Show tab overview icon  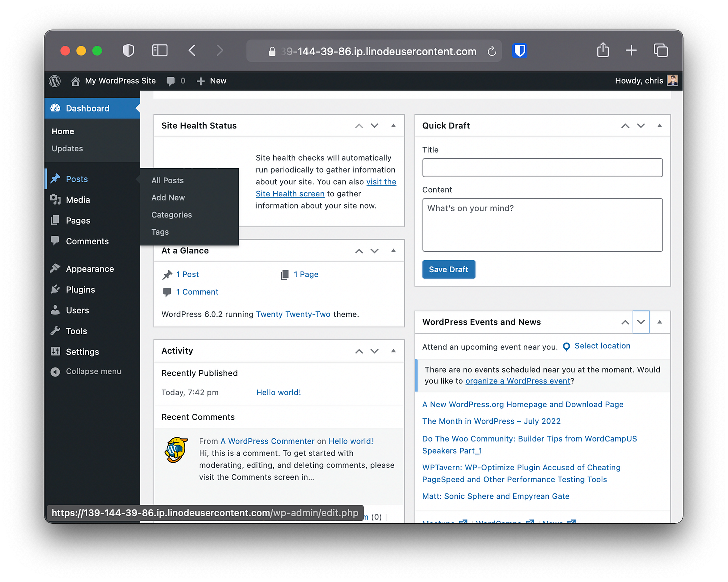[x=661, y=50]
